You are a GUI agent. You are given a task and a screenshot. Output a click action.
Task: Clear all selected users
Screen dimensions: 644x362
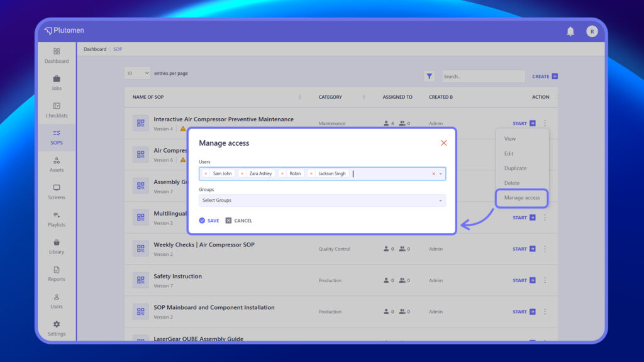coord(434,173)
